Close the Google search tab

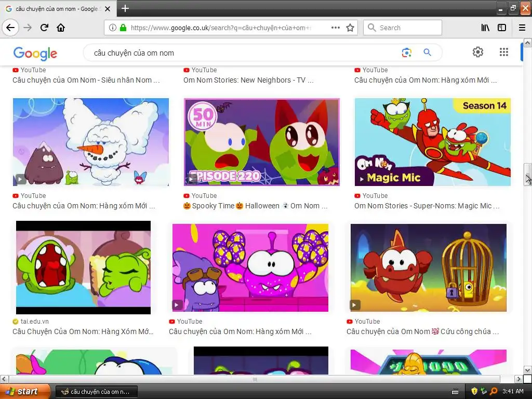pyautogui.click(x=108, y=9)
